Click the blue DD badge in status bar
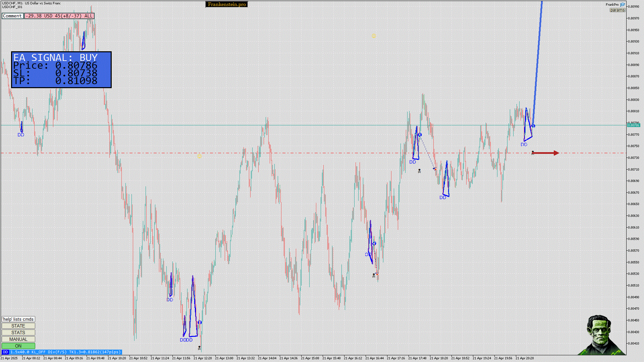644x362 pixels. pos(5,352)
